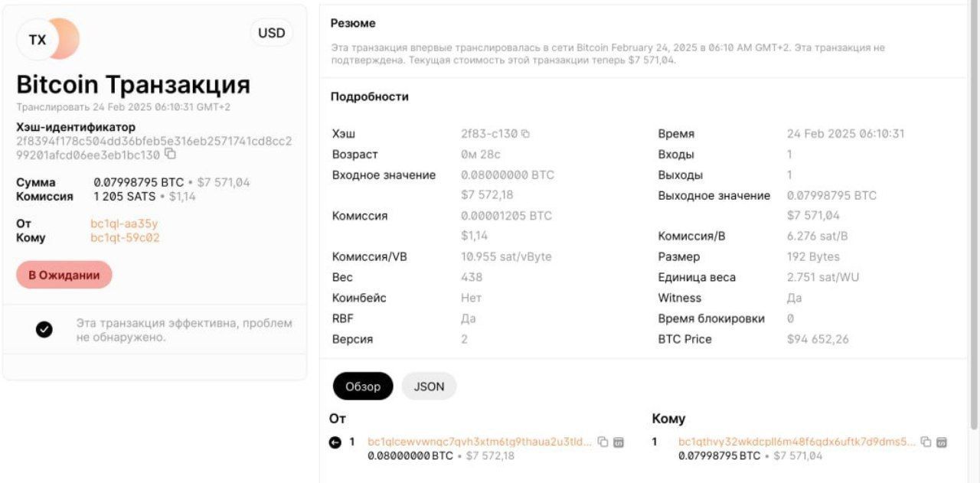Copy the short hash 2f83-c130

coord(525,132)
